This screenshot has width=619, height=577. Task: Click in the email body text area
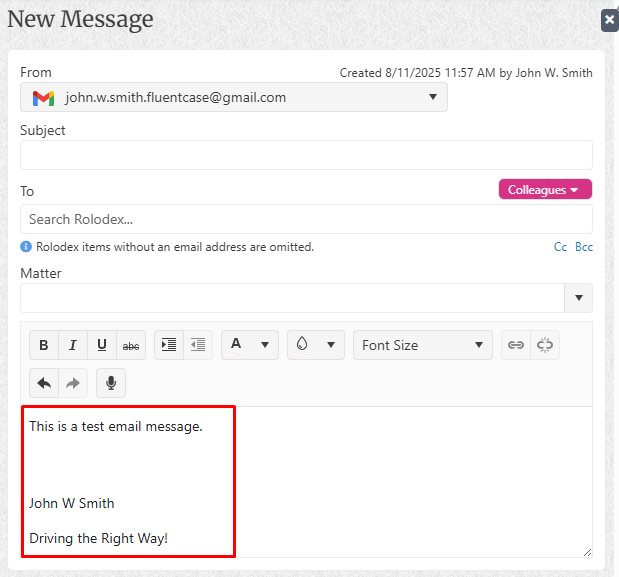[x=306, y=482]
